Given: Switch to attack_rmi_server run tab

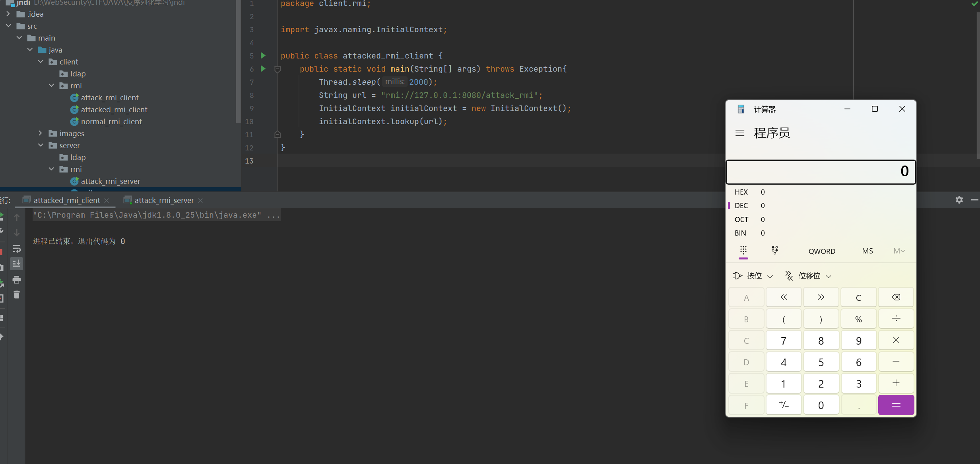Looking at the screenshot, I should (164, 200).
